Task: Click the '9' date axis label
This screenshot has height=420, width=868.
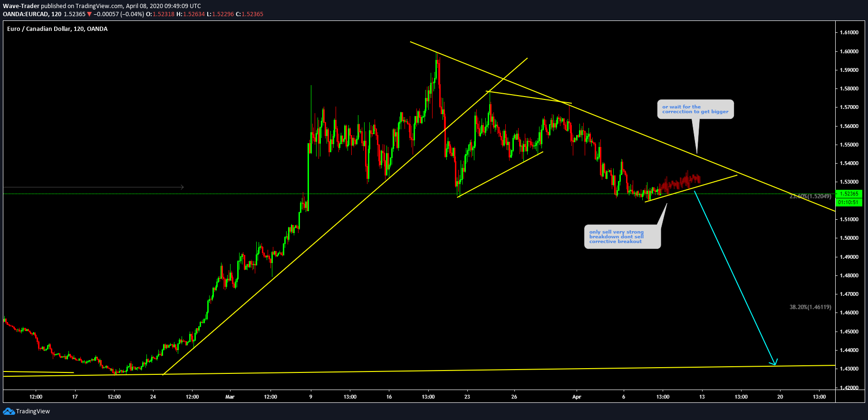Action: pyautogui.click(x=311, y=397)
